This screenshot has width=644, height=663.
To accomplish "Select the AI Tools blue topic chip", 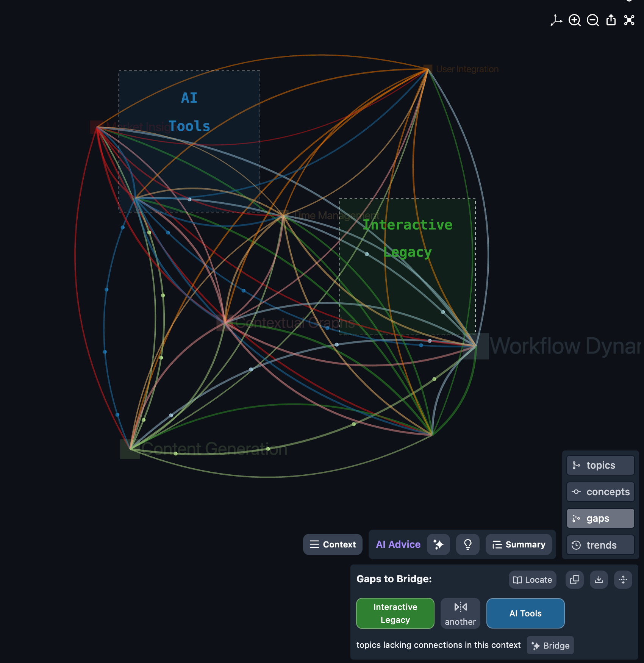I will [525, 613].
